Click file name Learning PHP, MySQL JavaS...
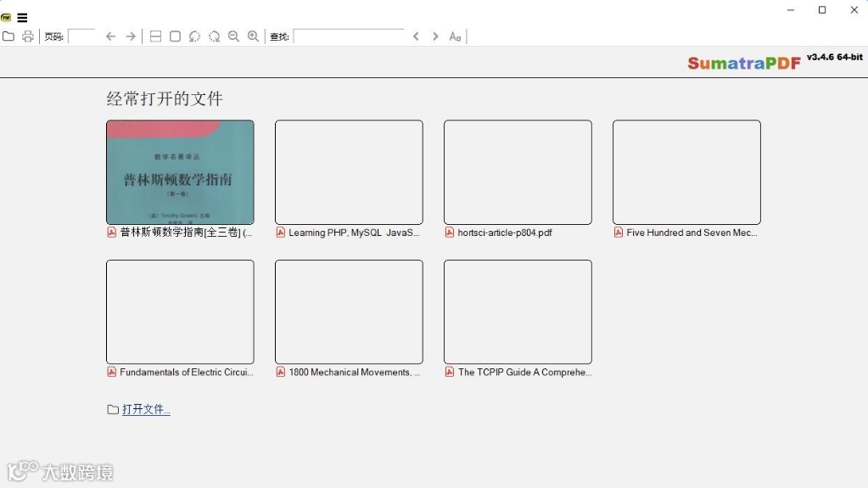 coord(355,233)
